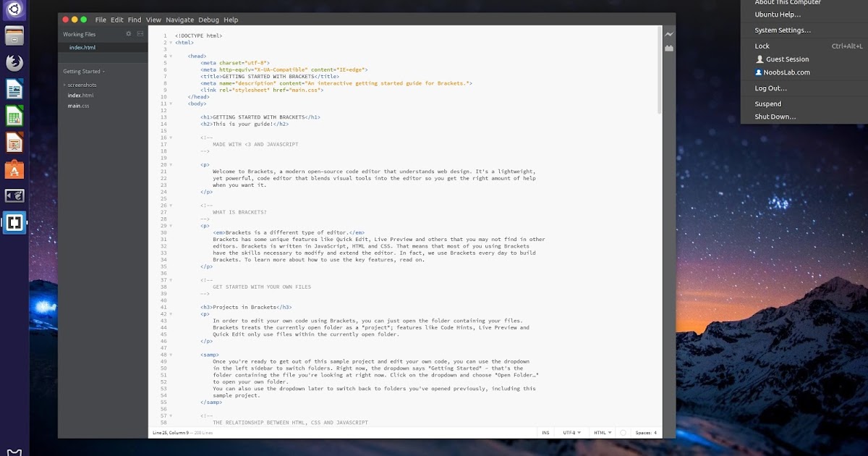Screen dimensions: 868x456
Task: Toggle INS insert mode in status bar
Action: [545, 433]
